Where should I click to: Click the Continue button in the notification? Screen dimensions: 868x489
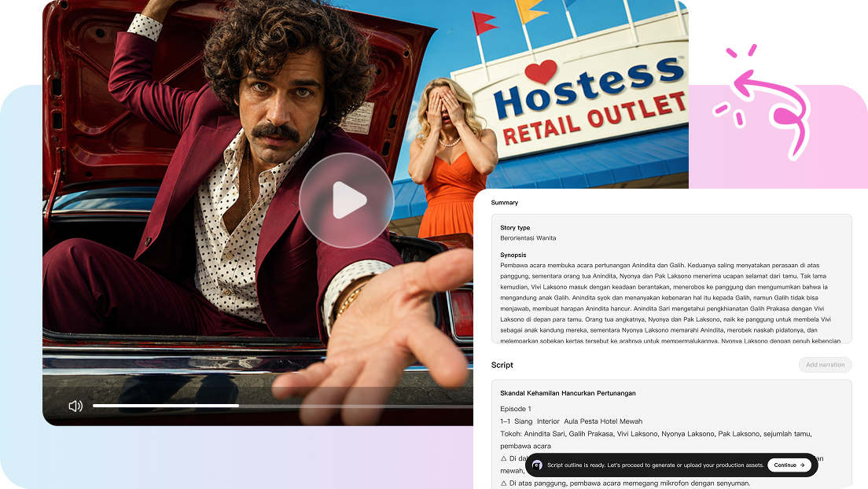pos(789,465)
